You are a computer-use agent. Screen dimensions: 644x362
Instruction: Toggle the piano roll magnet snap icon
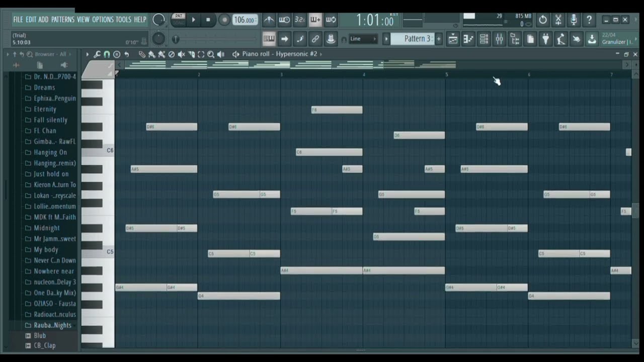(x=107, y=54)
